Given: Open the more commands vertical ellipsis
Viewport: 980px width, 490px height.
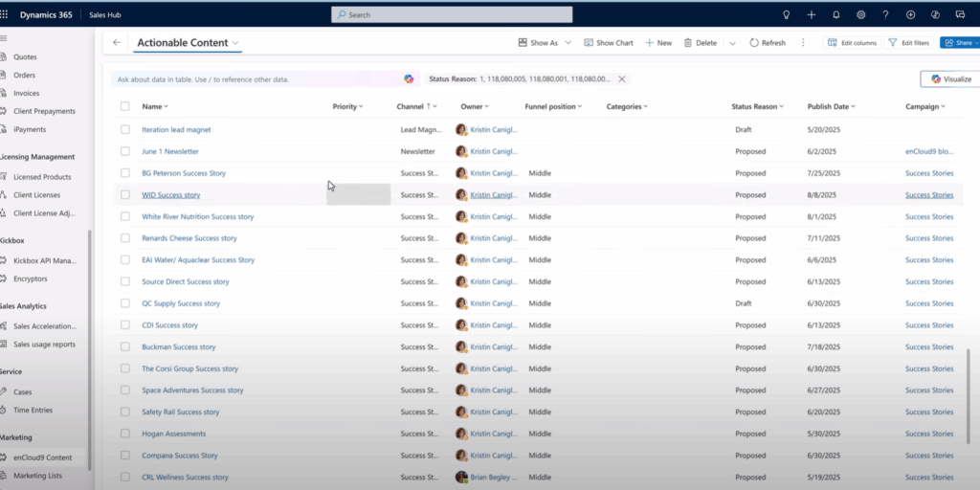Looking at the screenshot, I should 803,42.
